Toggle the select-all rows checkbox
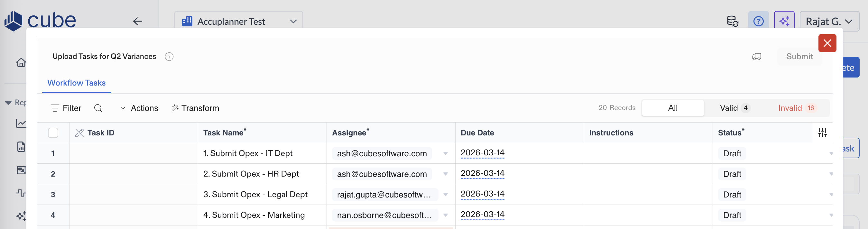 click(x=53, y=133)
